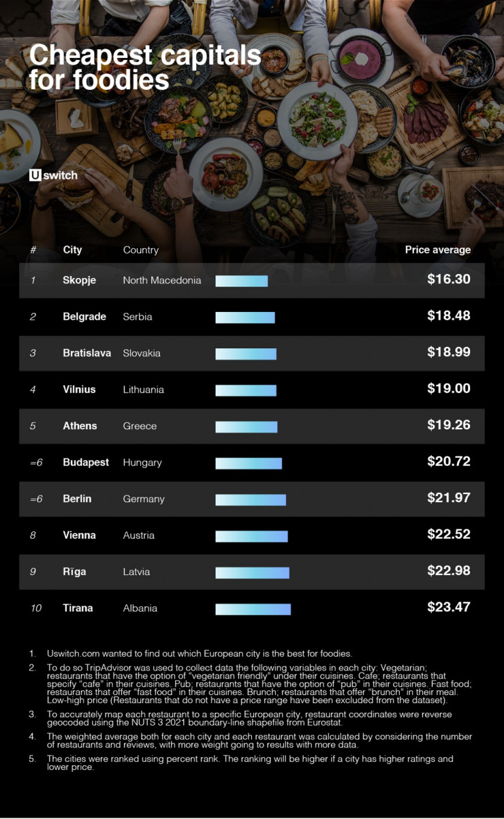Viewport: 504px width, 819px height.
Task: Click the Germany country label
Action: (x=143, y=499)
